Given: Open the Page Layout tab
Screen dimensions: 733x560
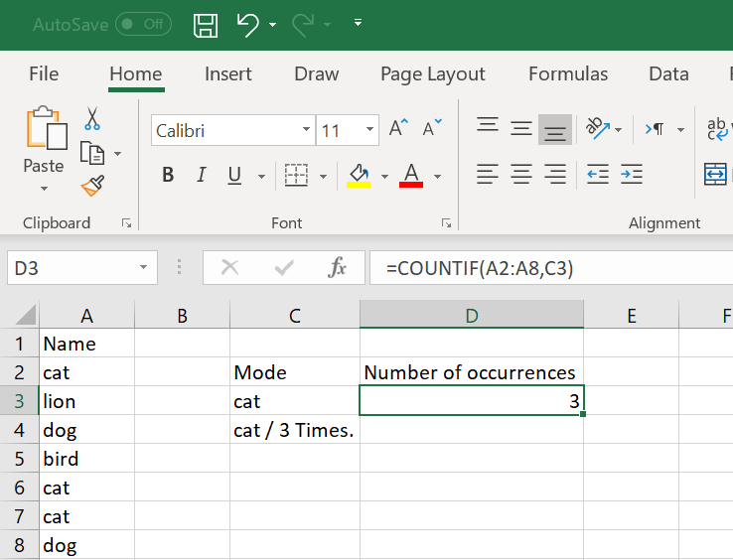Looking at the screenshot, I should coord(433,74).
